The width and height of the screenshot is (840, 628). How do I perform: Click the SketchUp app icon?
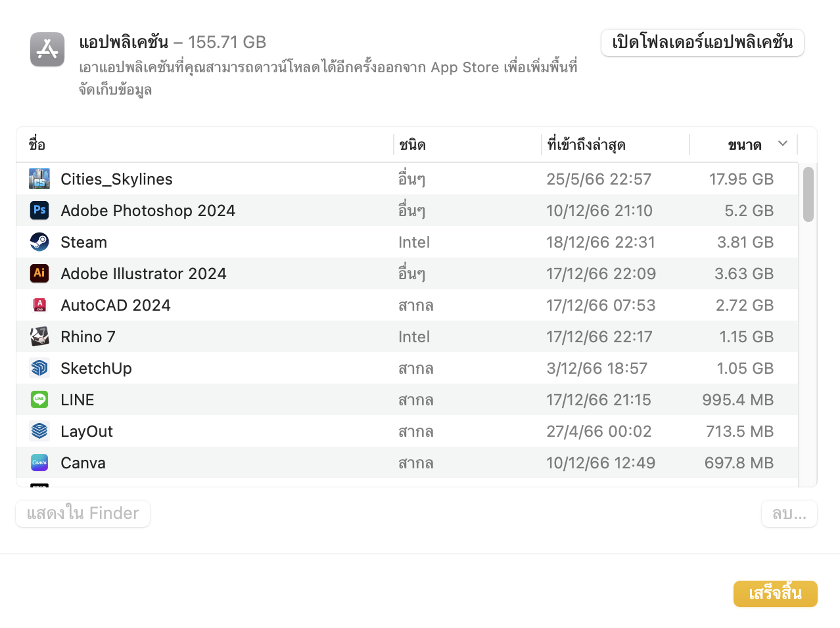pyautogui.click(x=39, y=368)
